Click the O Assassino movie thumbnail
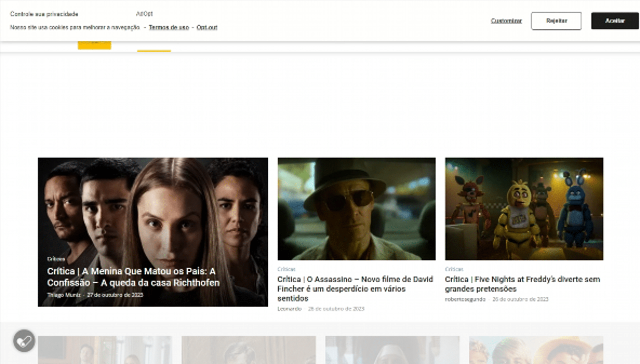The image size is (640, 364). coord(356,209)
